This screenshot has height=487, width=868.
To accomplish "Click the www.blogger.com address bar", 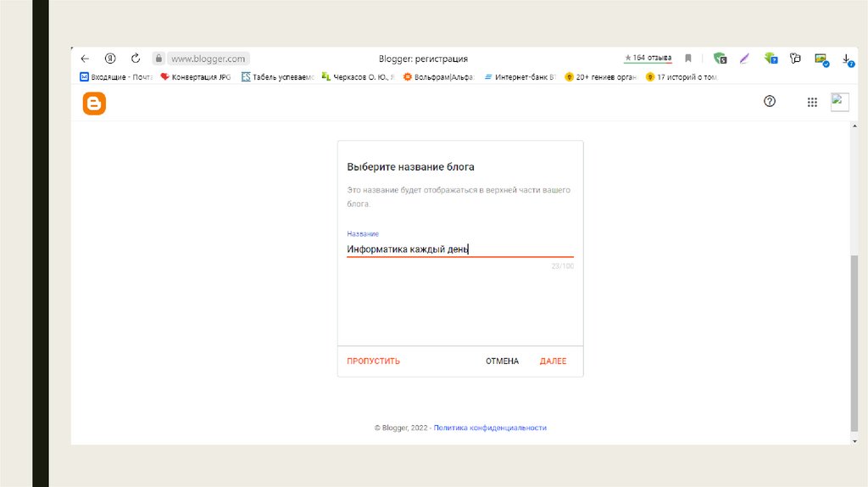I will (208, 59).
